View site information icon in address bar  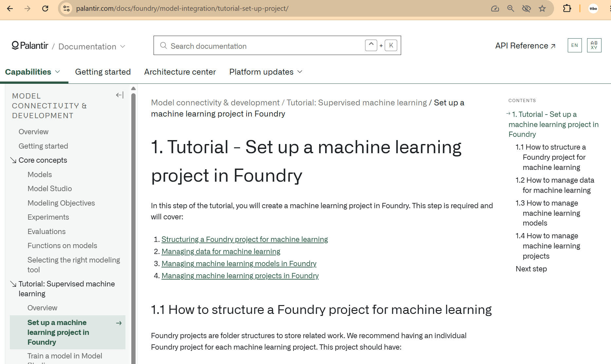point(66,9)
